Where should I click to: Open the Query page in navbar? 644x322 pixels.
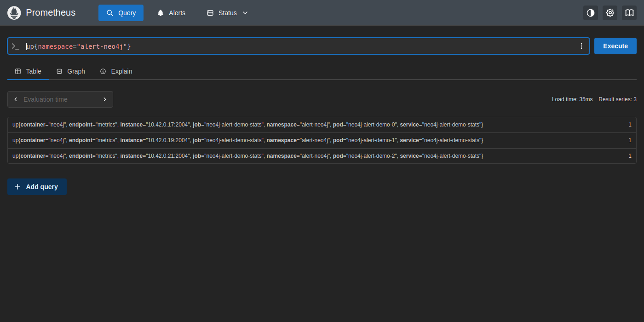coord(121,13)
